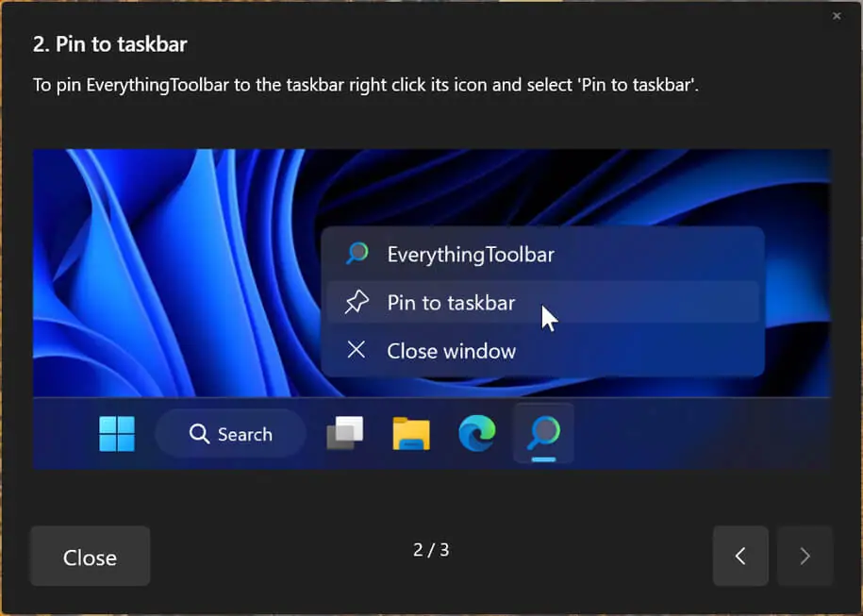Dismiss dialog with top-right X
The image size is (863, 616).
click(837, 16)
